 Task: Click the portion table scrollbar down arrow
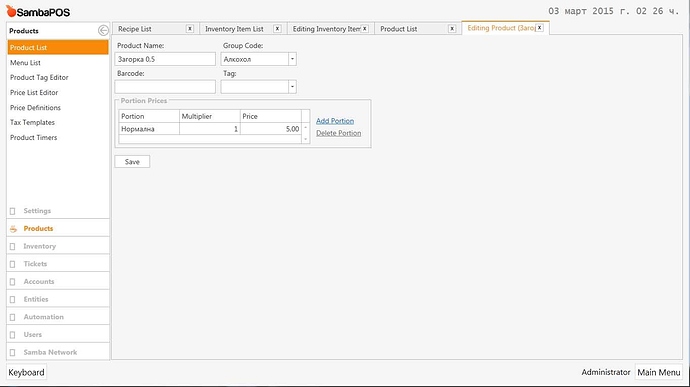[x=305, y=139]
